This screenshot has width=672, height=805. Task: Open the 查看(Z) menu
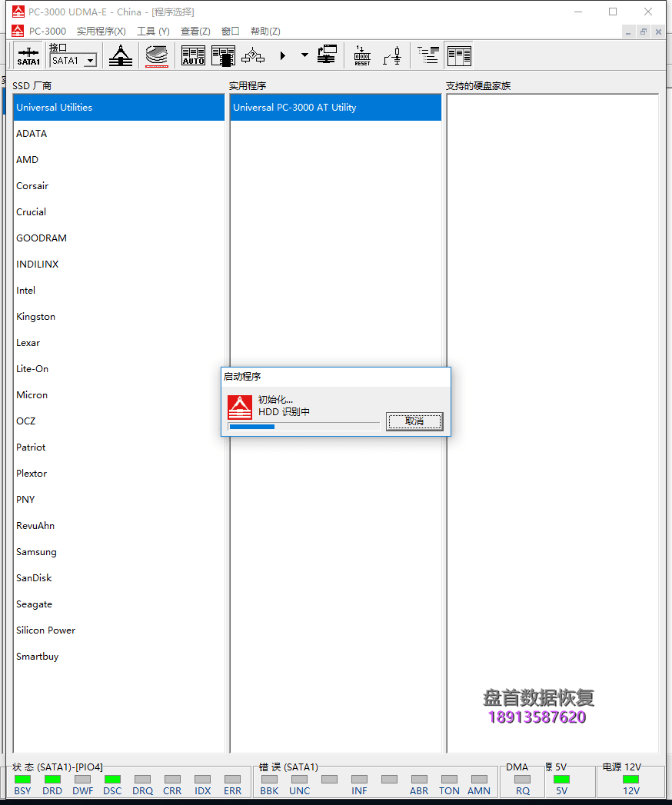pyautogui.click(x=195, y=32)
